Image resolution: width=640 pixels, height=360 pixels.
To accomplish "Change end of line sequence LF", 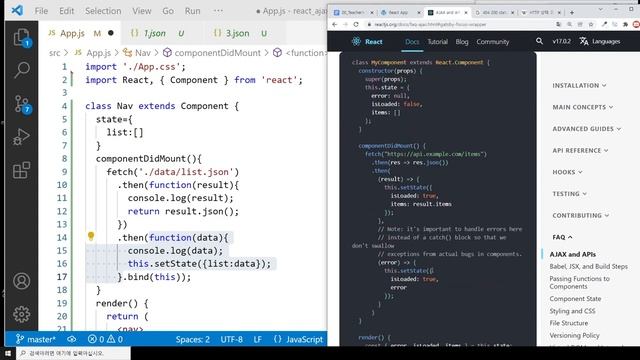I will (x=258, y=339).
